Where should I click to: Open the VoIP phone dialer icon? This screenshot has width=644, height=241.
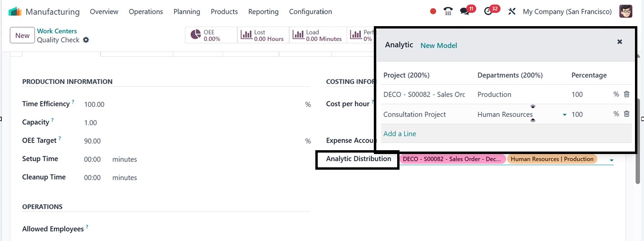coord(448,11)
